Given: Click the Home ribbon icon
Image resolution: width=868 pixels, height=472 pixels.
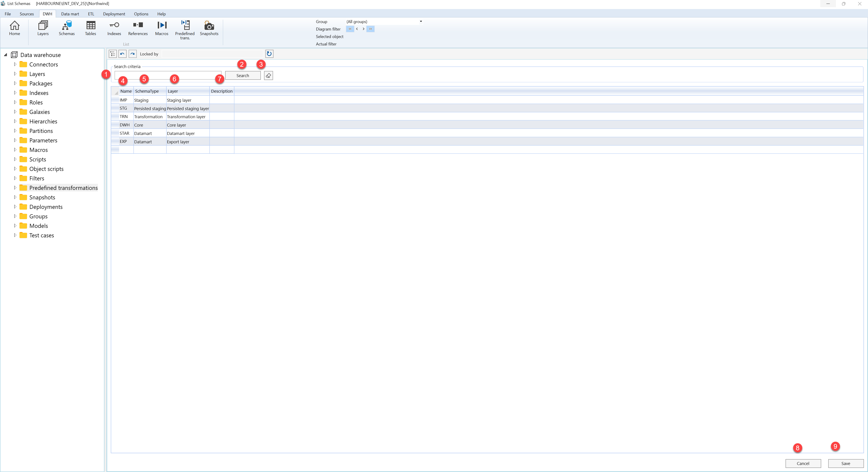Looking at the screenshot, I should (14, 28).
